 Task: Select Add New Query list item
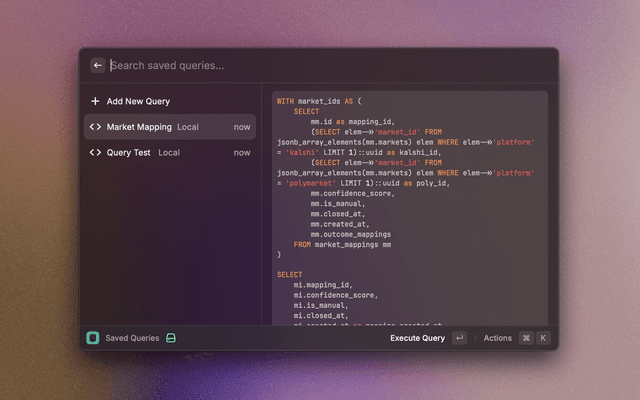(138, 101)
